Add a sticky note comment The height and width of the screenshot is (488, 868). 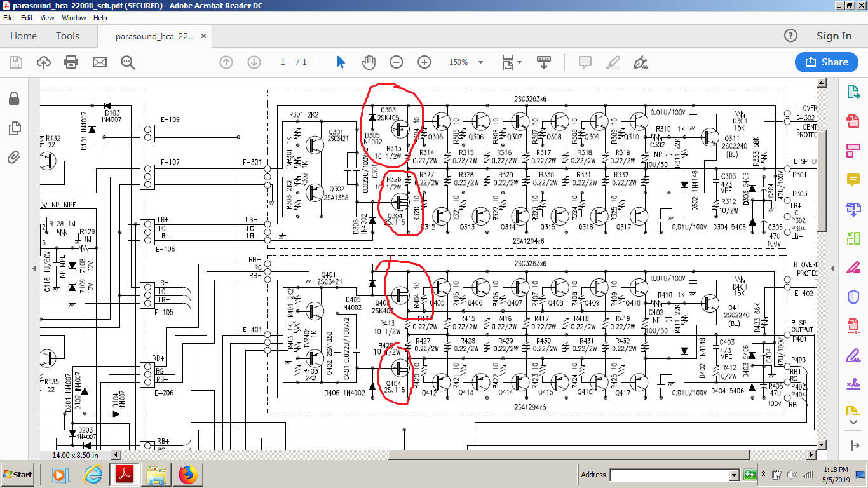tap(585, 62)
